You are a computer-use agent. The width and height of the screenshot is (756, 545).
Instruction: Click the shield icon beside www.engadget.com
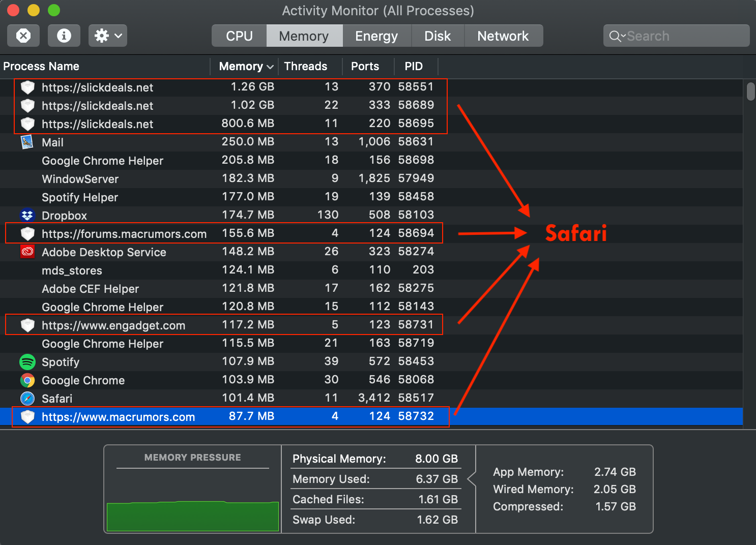(x=27, y=325)
